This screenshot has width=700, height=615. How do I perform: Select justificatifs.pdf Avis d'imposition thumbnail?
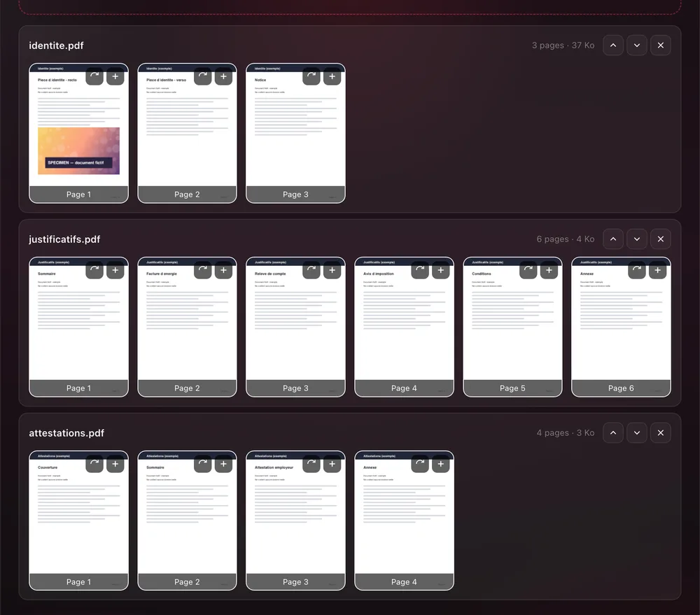pos(404,327)
